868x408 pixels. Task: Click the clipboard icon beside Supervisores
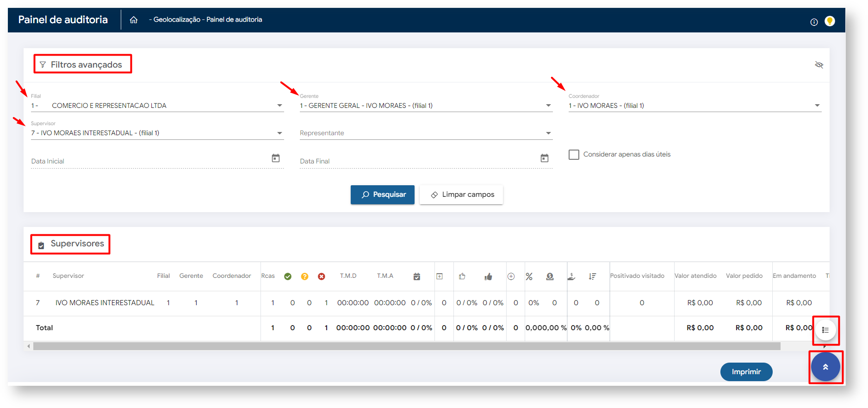coord(41,245)
